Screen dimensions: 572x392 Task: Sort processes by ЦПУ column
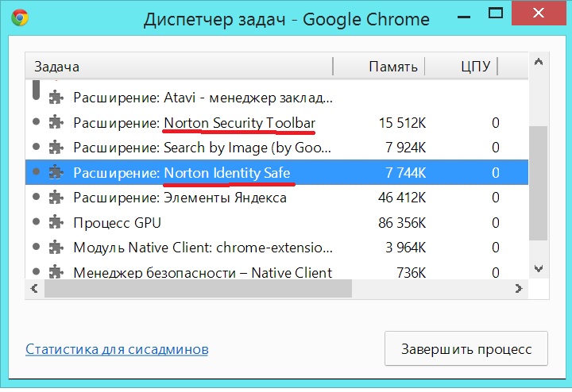click(475, 67)
